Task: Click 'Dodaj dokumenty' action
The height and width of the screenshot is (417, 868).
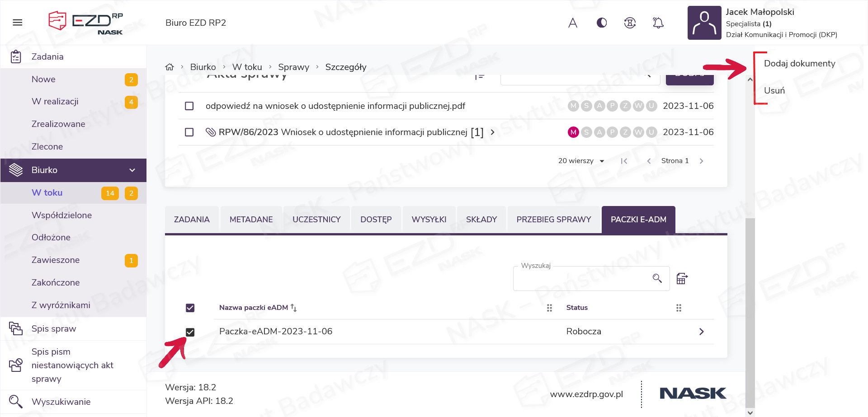Action: point(799,64)
